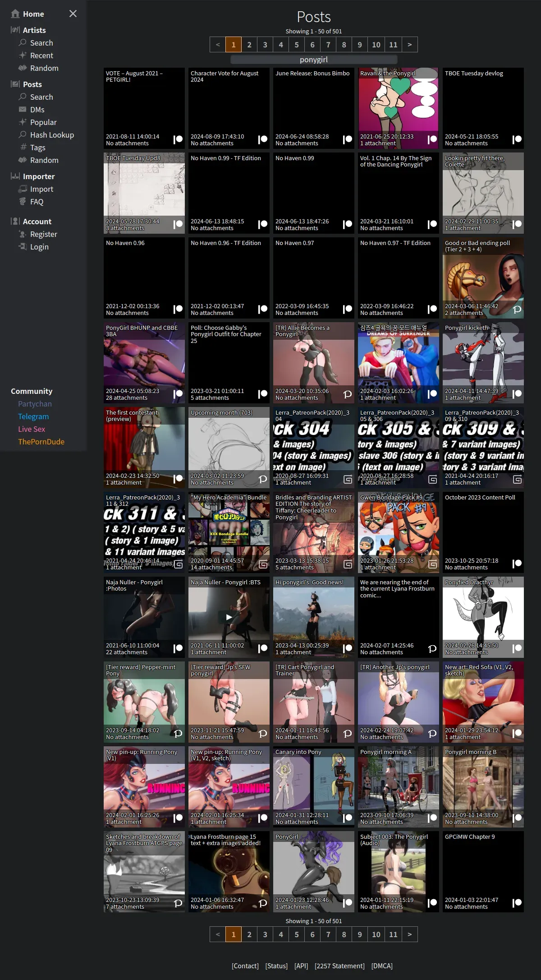The height and width of the screenshot is (980, 541).
Task: Click next-page arrow in top pagination
Action: pyautogui.click(x=409, y=45)
